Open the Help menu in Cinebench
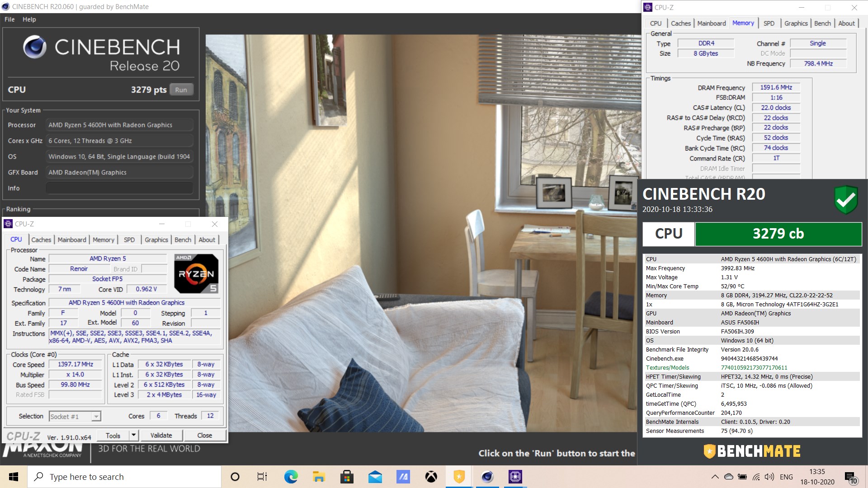868x488 pixels. coord(29,19)
